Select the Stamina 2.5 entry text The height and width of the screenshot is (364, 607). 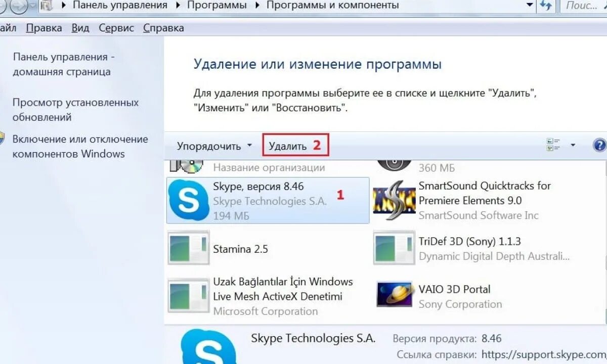(241, 249)
